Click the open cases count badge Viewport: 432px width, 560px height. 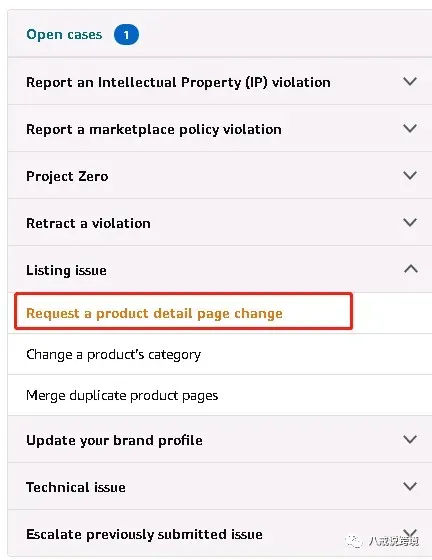[126, 35]
